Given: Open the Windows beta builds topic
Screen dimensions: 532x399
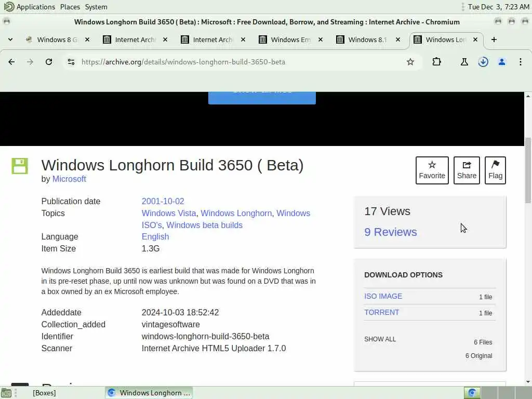Looking at the screenshot, I should tap(204, 225).
